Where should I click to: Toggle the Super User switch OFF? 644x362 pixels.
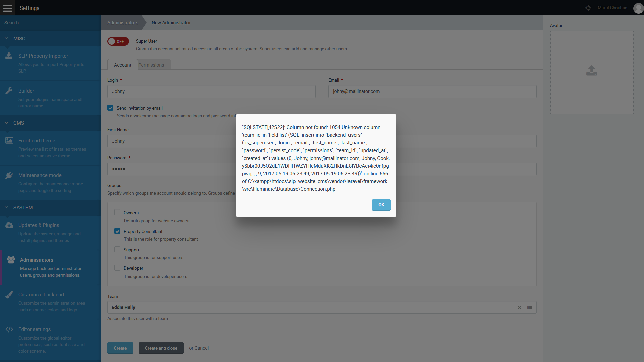point(118,41)
